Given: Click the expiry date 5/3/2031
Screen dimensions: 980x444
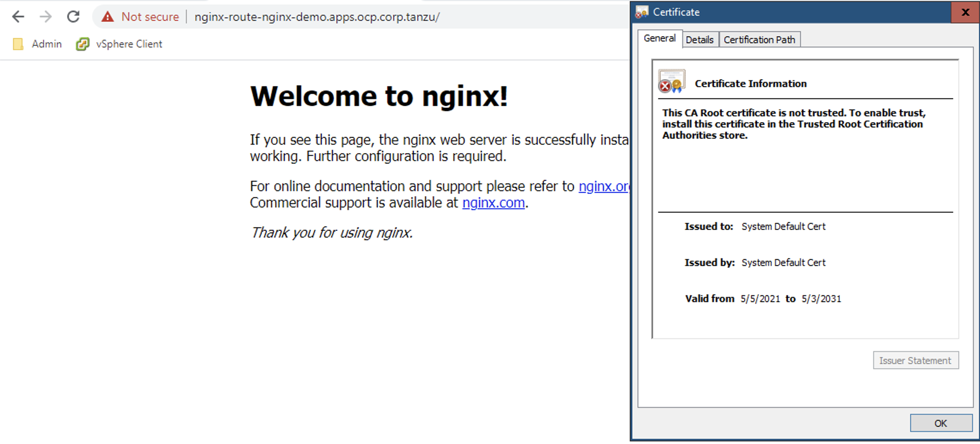Looking at the screenshot, I should (x=821, y=299).
